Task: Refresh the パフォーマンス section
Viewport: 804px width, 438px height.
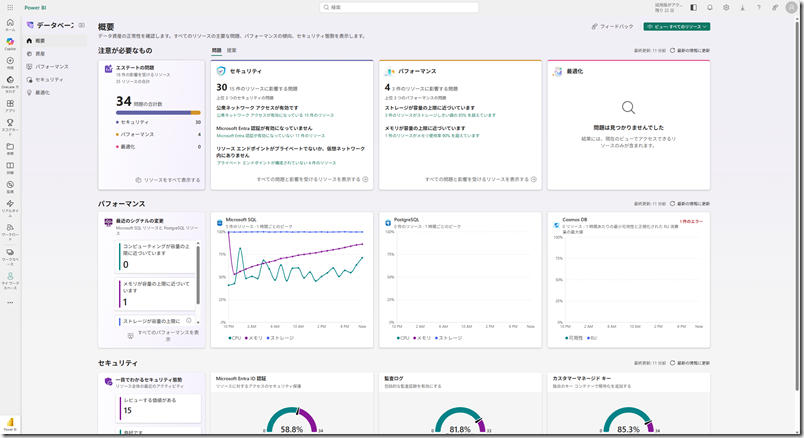Action: (x=690, y=204)
